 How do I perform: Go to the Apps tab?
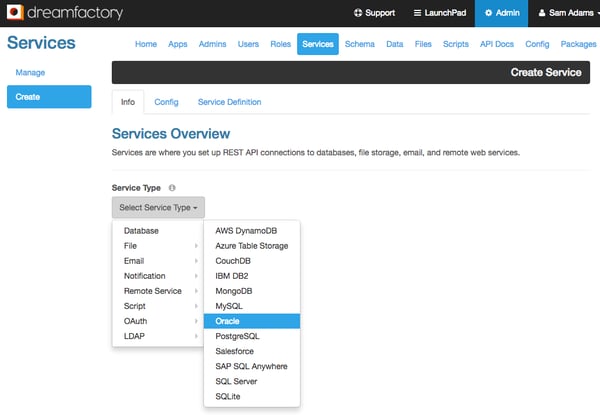178,44
